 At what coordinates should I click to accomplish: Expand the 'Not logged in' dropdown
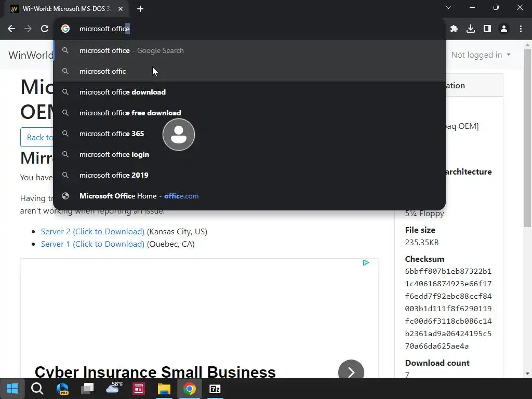(481, 55)
